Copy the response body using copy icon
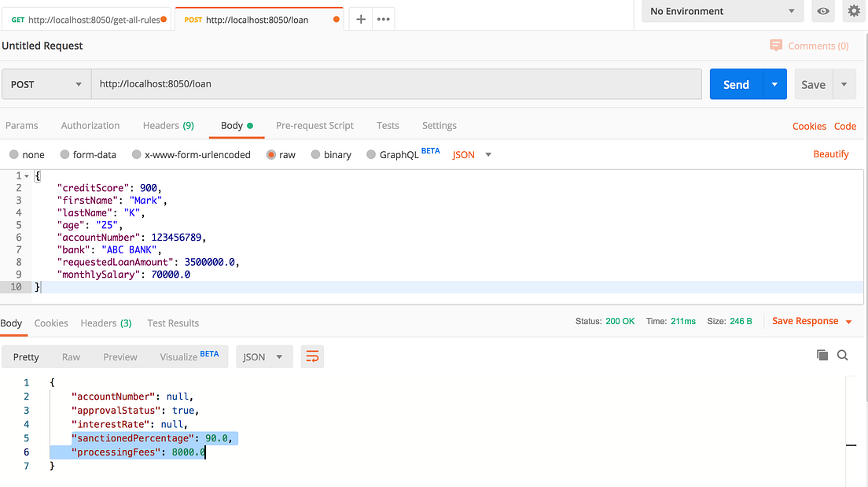This screenshot has width=868, height=487. (822, 355)
